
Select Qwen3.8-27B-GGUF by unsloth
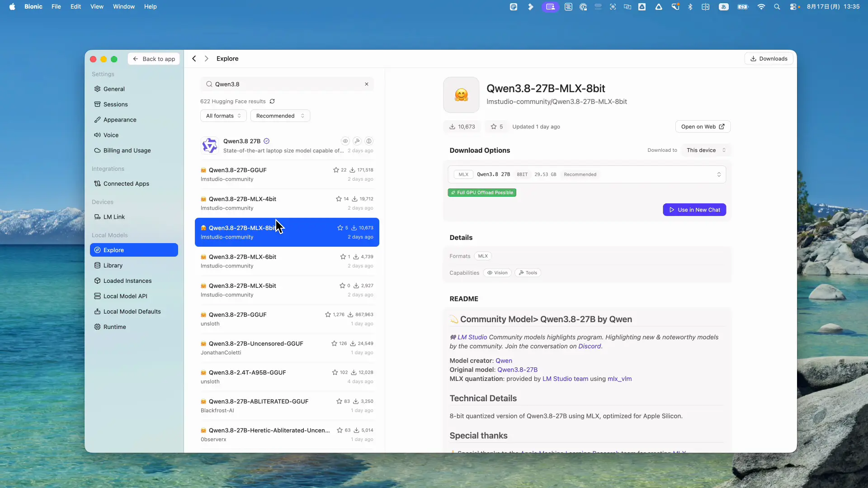287,319
